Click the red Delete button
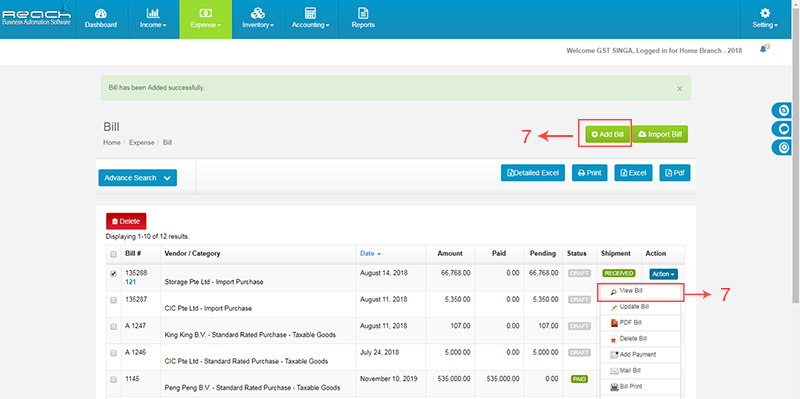The image size is (800, 399). tap(126, 221)
